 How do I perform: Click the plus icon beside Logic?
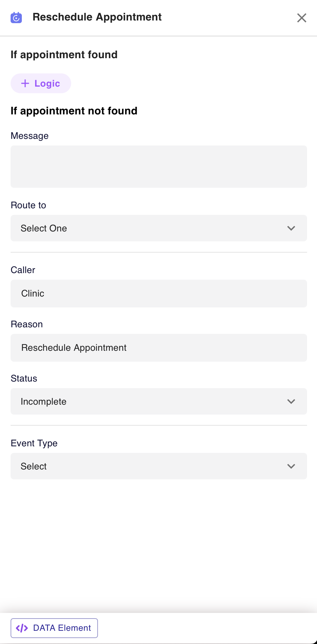coord(25,83)
